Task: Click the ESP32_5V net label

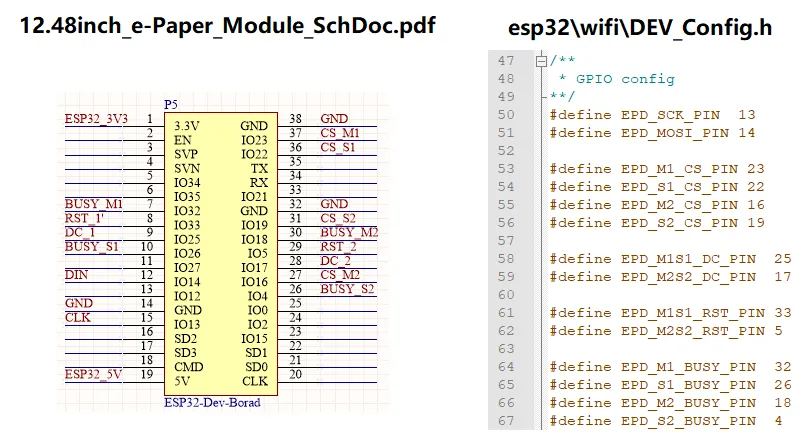Action: click(x=93, y=374)
